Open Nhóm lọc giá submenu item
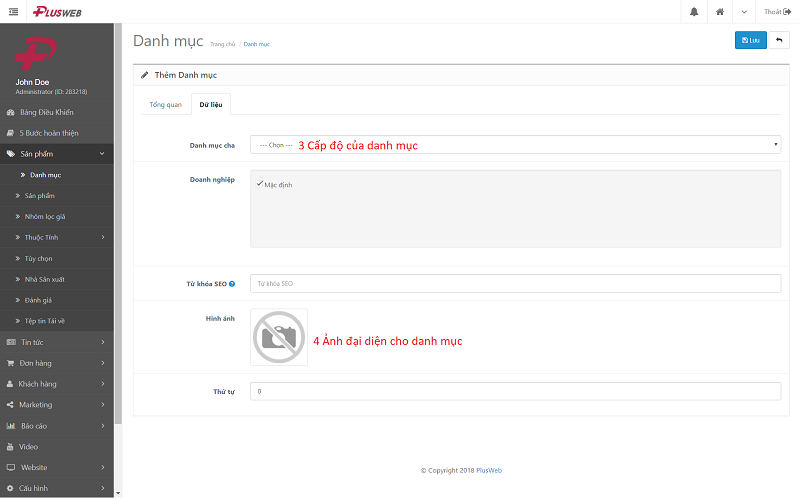The width and height of the screenshot is (800, 498). [x=57, y=217]
